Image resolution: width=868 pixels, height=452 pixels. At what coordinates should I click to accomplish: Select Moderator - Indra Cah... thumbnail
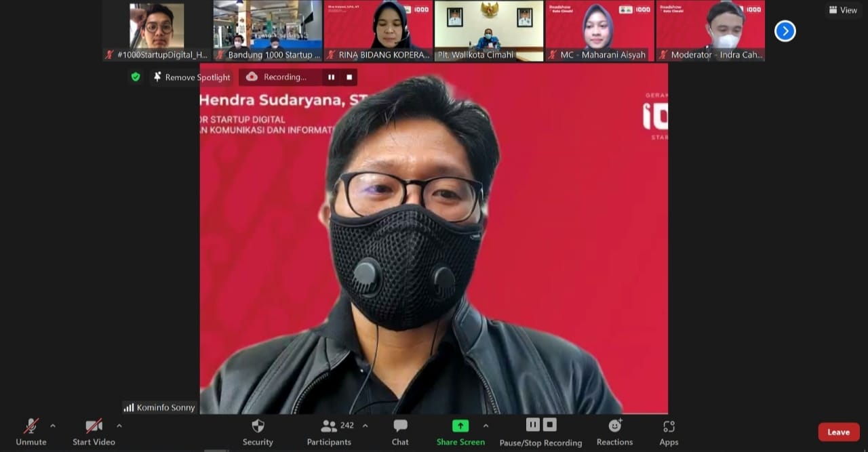[710, 31]
